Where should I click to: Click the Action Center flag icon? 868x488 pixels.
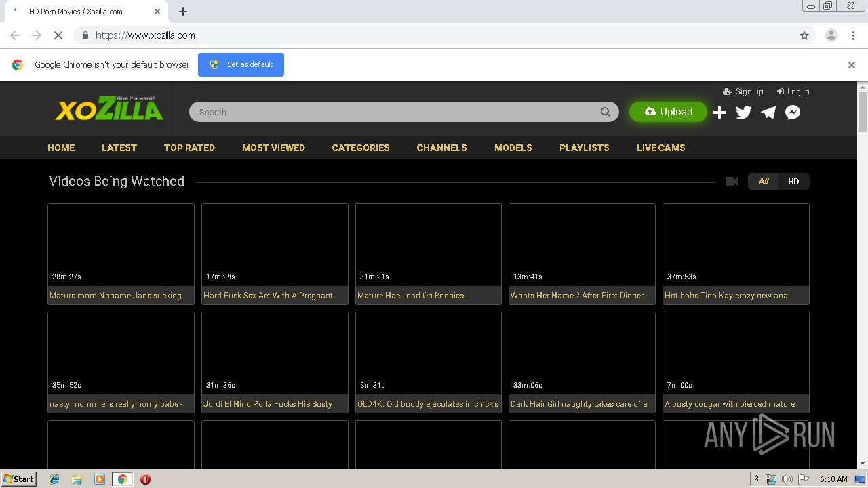pos(804,479)
